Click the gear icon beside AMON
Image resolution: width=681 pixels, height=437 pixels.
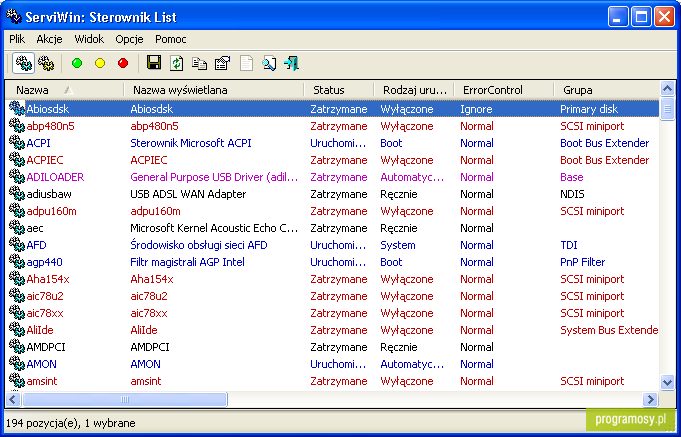pyautogui.click(x=17, y=364)
